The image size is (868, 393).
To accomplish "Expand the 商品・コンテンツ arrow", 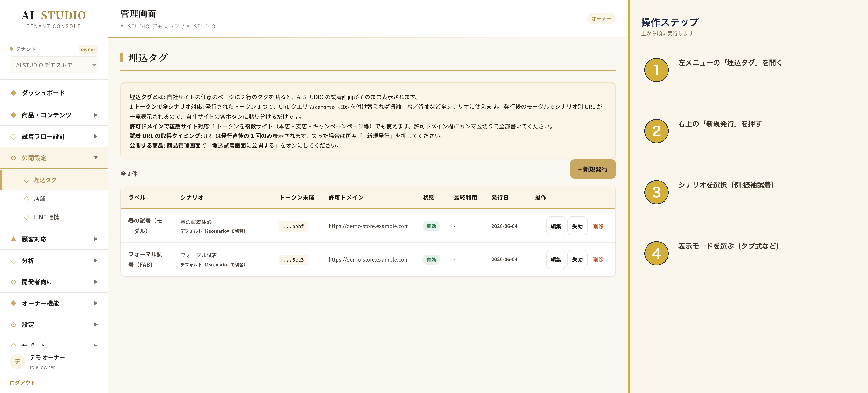I will [x=96, y=115].
